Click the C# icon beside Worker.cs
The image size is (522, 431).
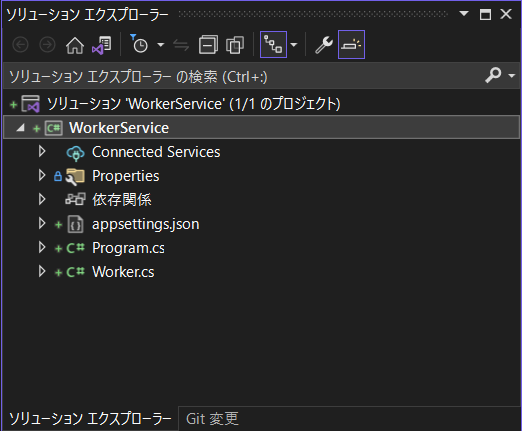(75, 272)
